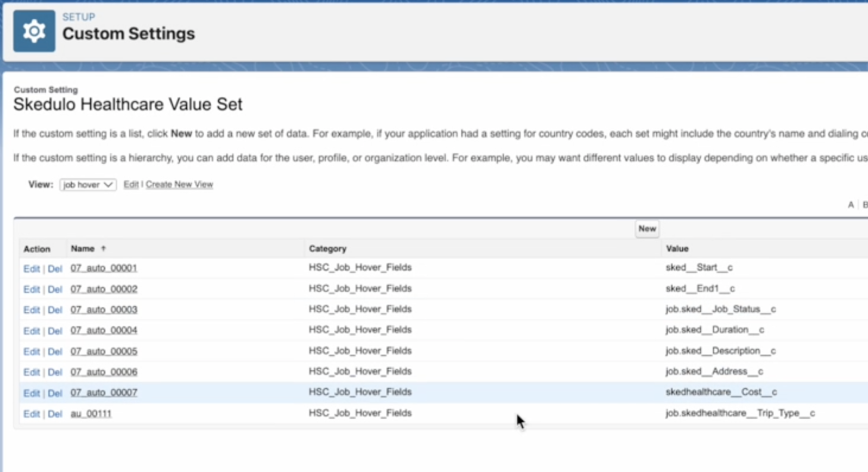Click Create New View link

179,184
